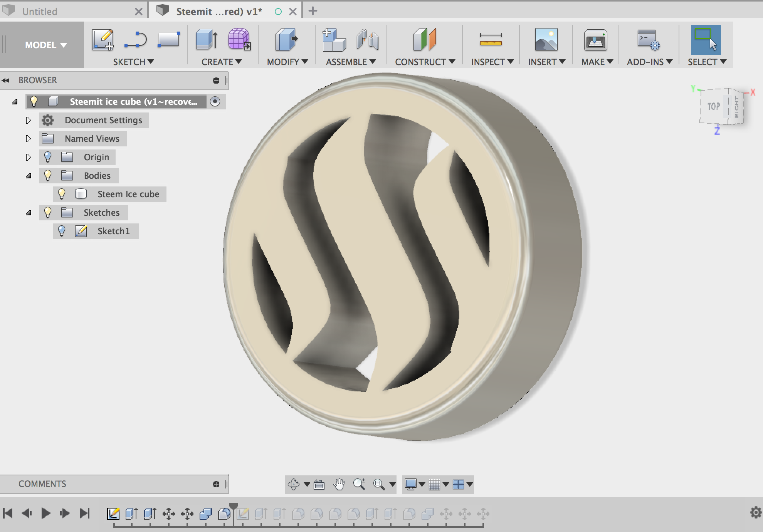Click the Scripts and Add-Ins icon
Image resolution: width=763 pixels, height=532 pixels.
(648, 40)
